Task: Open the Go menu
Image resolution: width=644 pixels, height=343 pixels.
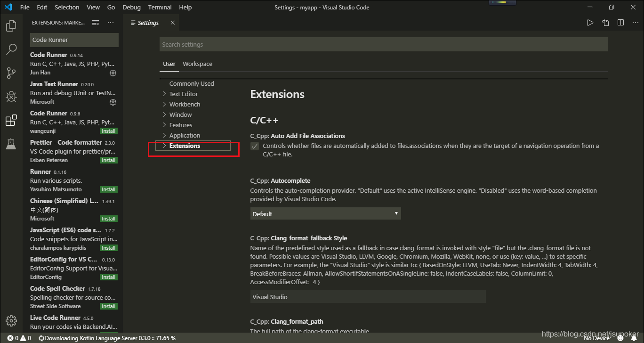Action: (111, 7)
